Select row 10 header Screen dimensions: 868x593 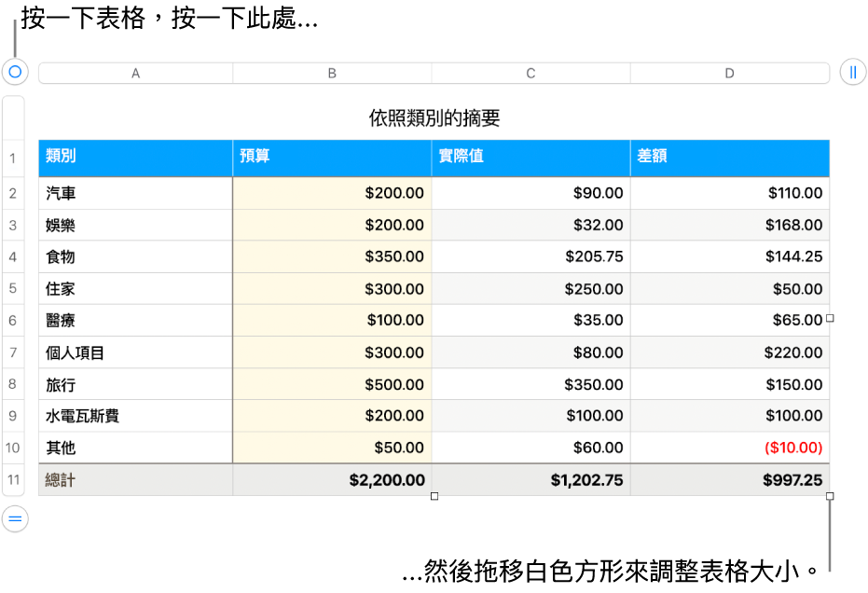pos(13,448)
